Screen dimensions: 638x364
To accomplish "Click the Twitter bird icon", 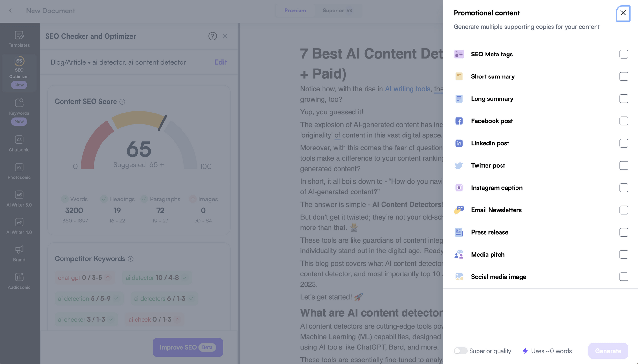I will [459, 165].
